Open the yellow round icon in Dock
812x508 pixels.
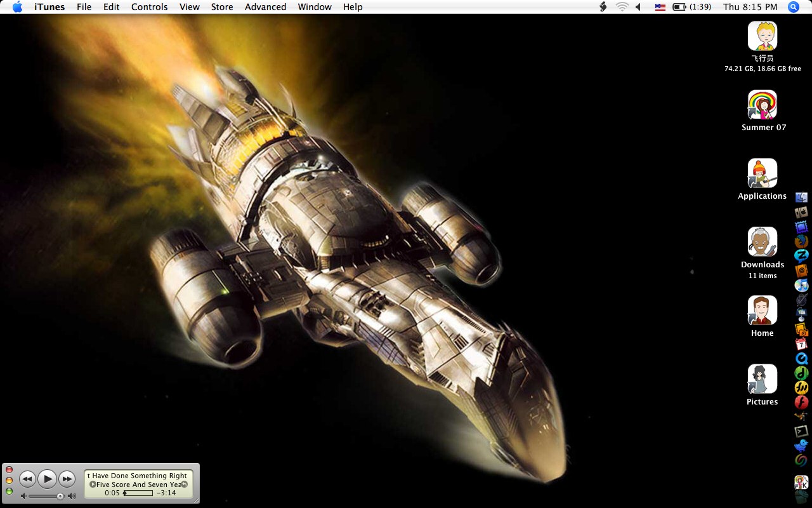801,387
